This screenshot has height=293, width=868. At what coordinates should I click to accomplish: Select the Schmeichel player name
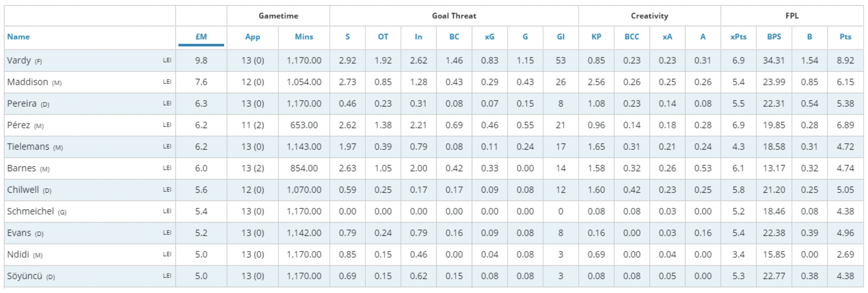point(30,212)
